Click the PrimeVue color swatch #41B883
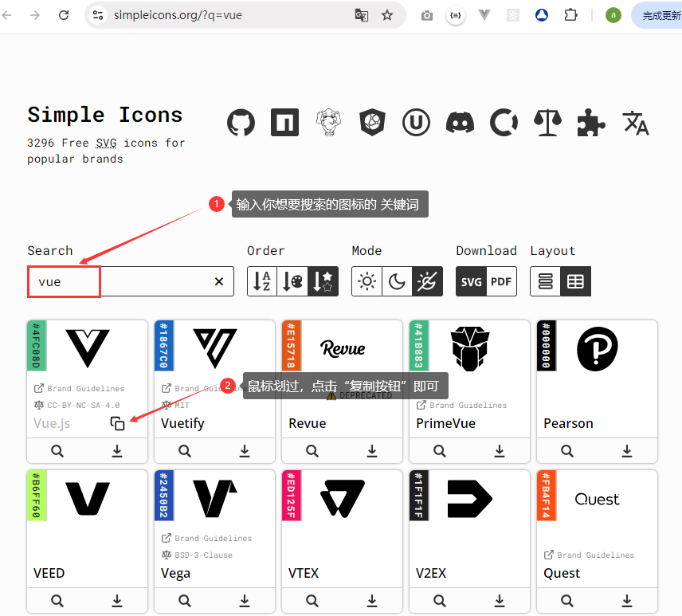The width and height of the screenshot is (682, 616). 419,346
